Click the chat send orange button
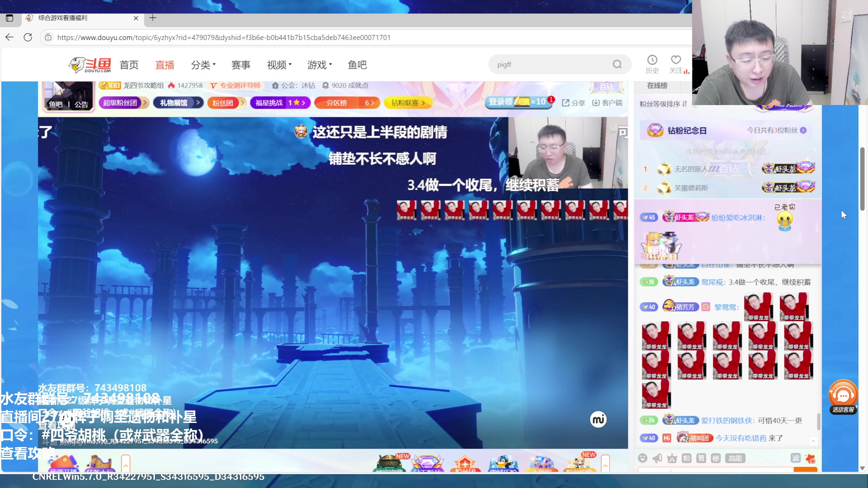This screenshot has height=488, width=868. tap(805, 470)
